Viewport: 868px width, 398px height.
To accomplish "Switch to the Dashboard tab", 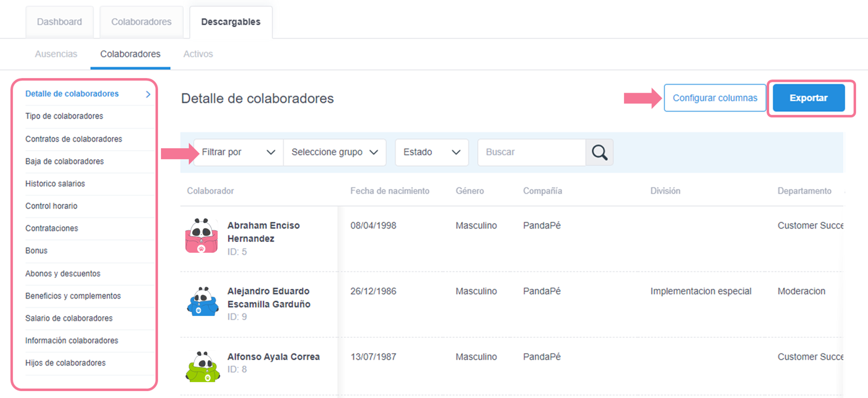I will click(x=60, y=22).
